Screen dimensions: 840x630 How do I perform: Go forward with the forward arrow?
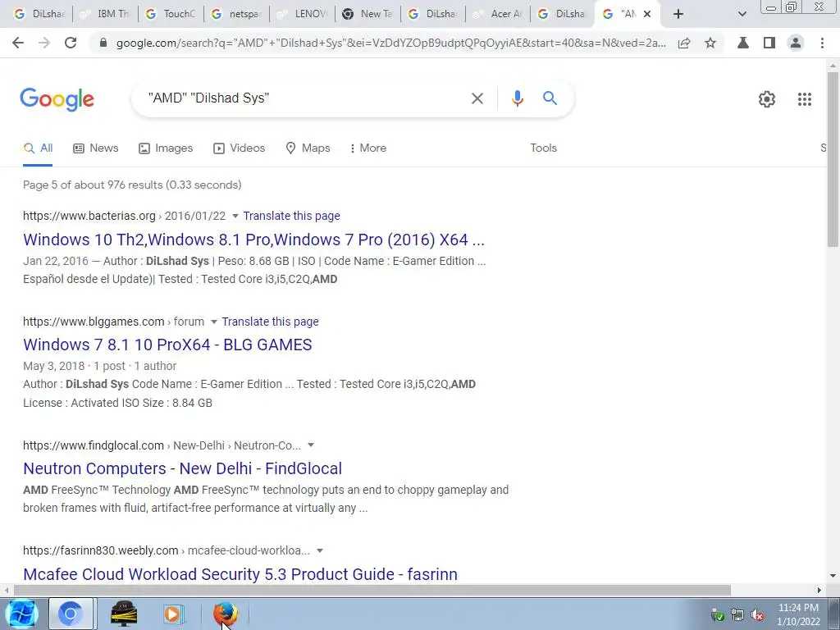[44, 43]
